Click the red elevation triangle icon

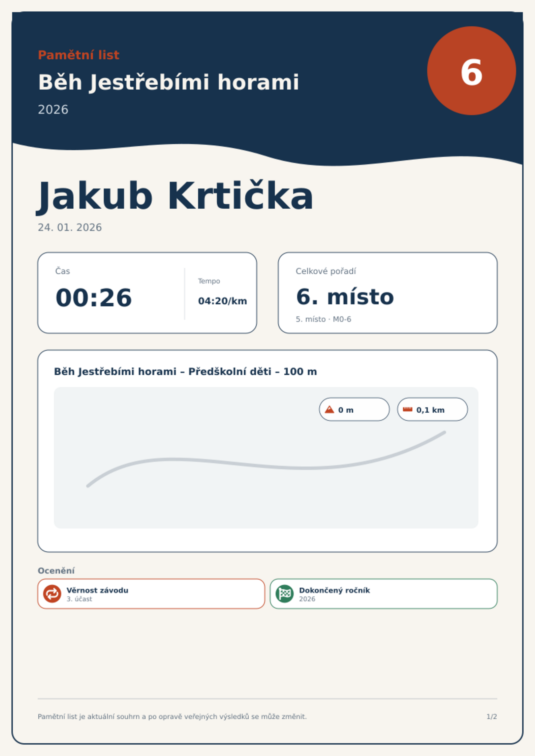pos(329,409)
